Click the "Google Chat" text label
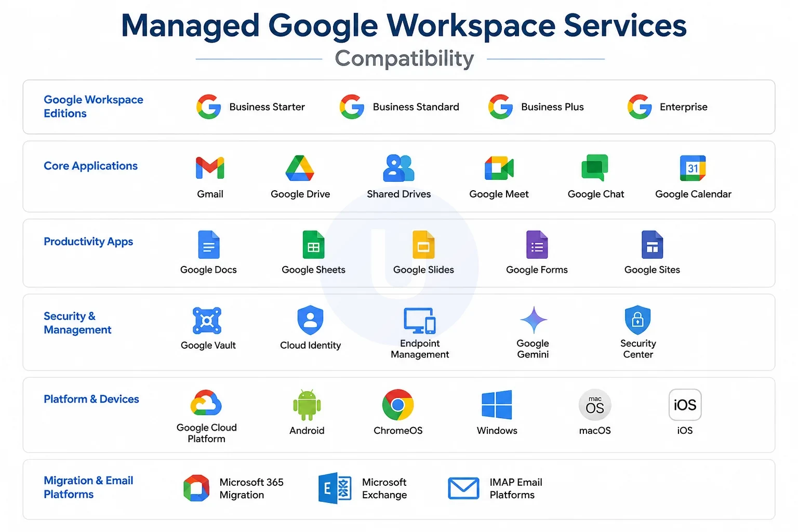Screen dimensions: 798x532 596,194
